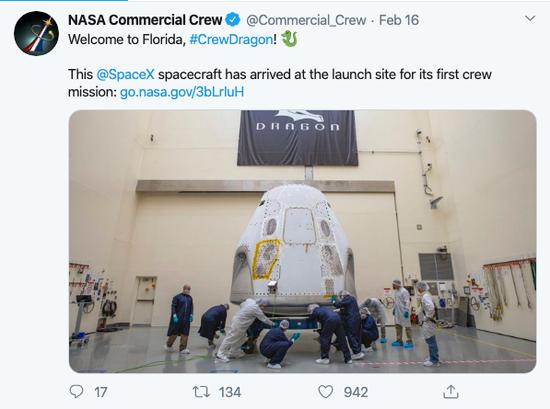Open the NASA Commercial Crew profile avatar
The width and height of the screenshot is (550, 409).
(36, 33)
